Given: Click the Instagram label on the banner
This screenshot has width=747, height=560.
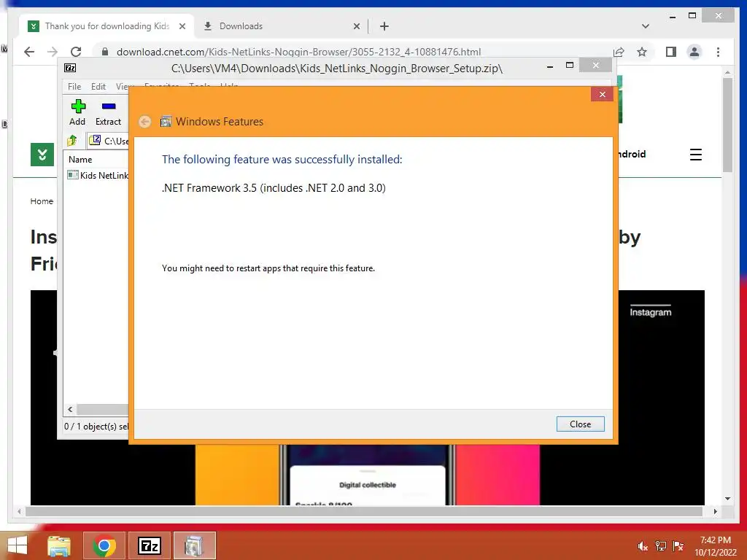Looking at the screenshot, I should tap(650, 312).
